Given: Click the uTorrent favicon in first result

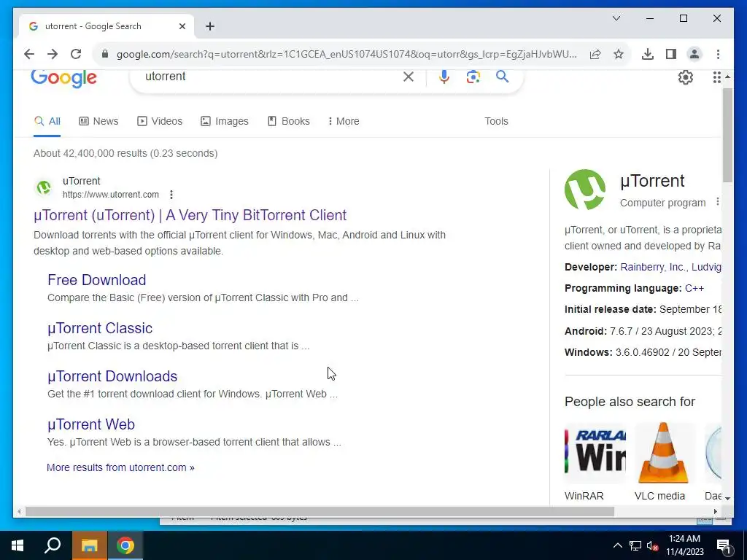Looking at the screenshot, I should pyautogui.click(x=44, y=187).
